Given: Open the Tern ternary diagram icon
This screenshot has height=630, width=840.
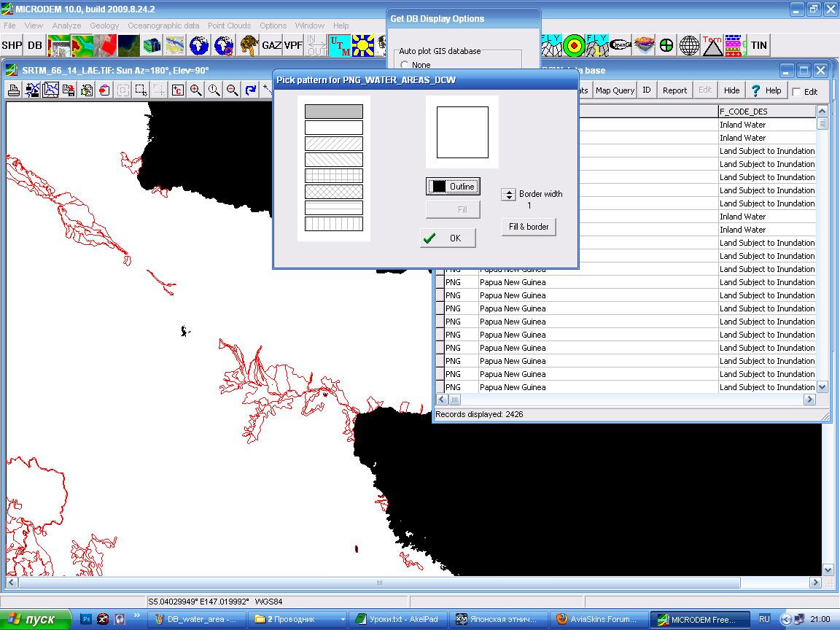Looking at the screenshot, I should [712, 45].
